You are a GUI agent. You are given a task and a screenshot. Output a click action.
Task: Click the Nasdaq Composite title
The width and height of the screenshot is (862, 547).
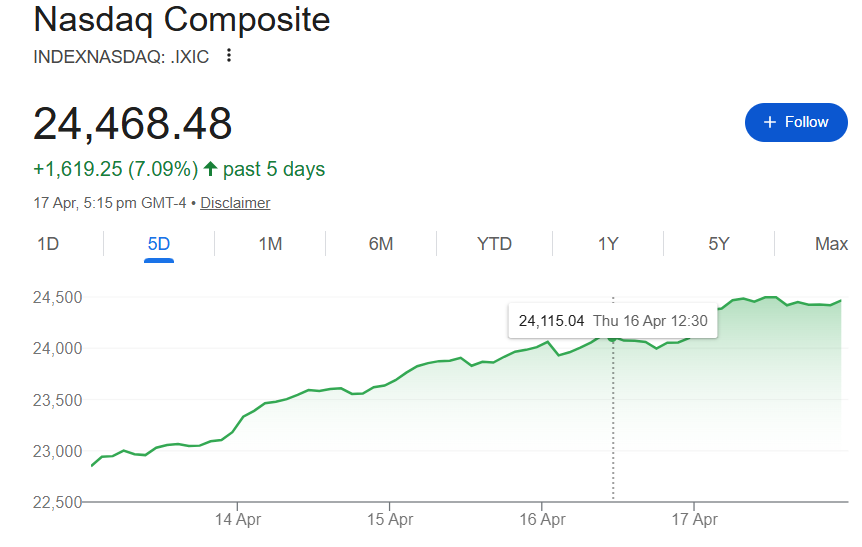coord(181,19)
